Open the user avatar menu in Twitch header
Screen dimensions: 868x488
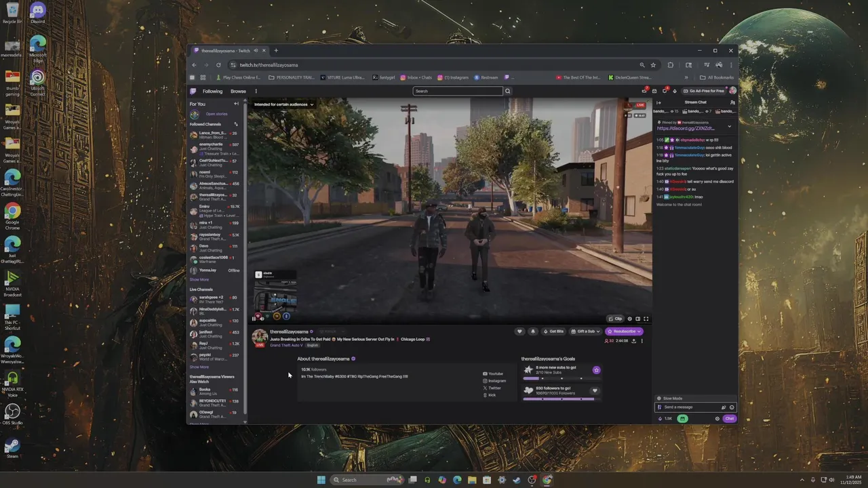(732, 91)
